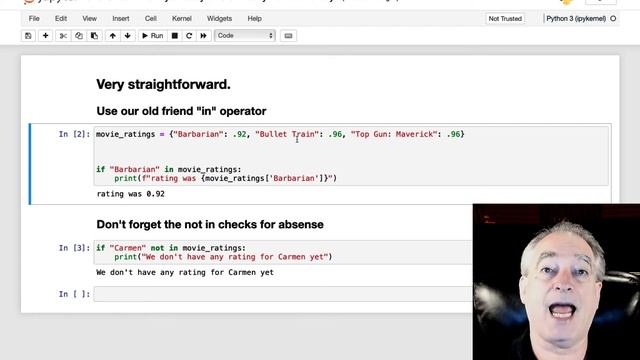Open the View menu
The width and height of the screenshot is (640, 360).
pyautogui.click(x=89, y=19)
